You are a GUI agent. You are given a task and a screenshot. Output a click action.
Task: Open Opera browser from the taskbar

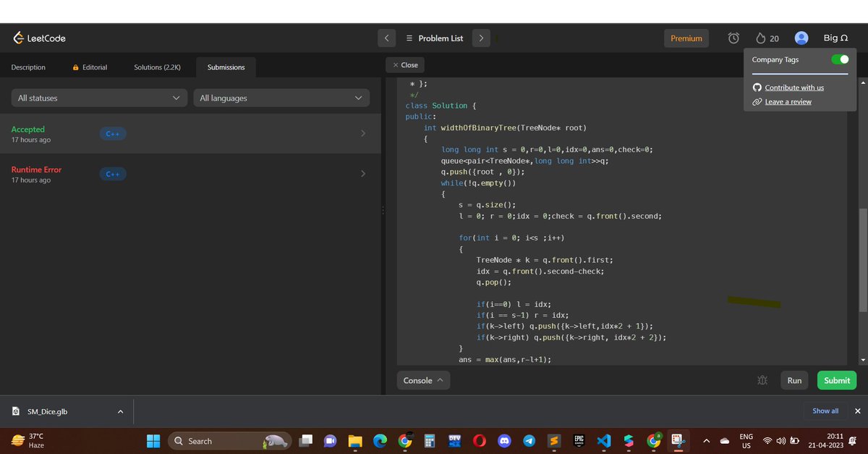[x=480, y=440]
